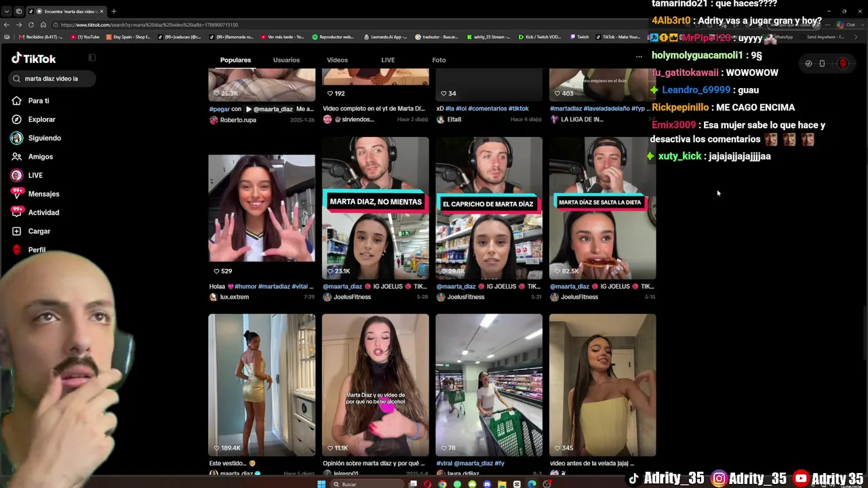Click the caption 'Video completo en el yt de Marta'
868x488 pixels.
pyautogui.click(x=374, y=108)
